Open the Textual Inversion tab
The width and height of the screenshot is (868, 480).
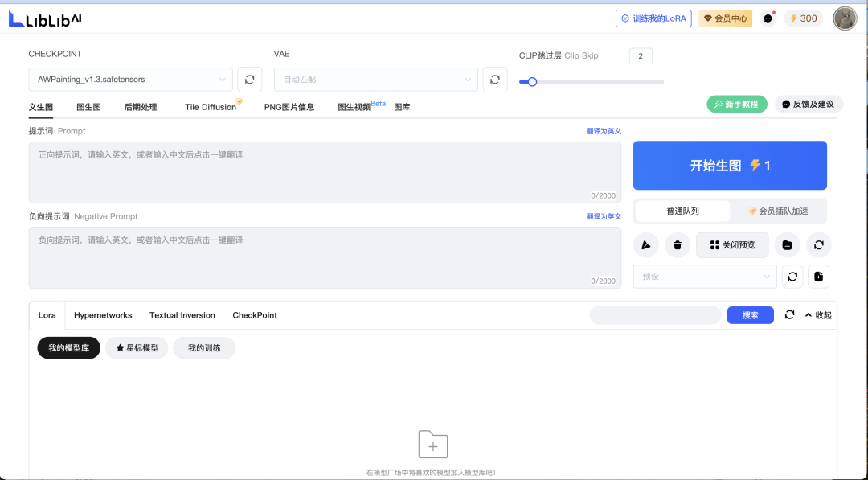point(182,315)
